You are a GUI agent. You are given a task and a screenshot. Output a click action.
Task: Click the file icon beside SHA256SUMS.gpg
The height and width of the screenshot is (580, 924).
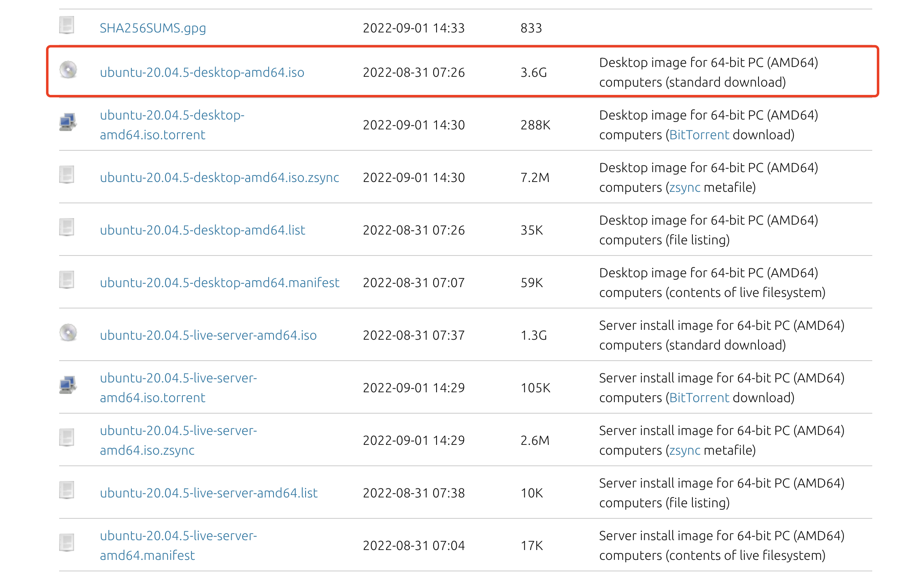click(x=67, y=25)
